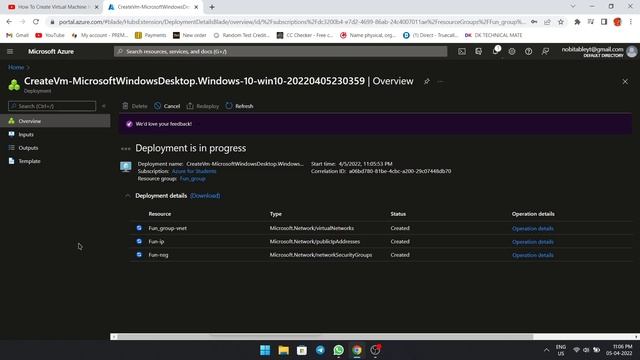The height and width of the screenshot is (360, 640).
Task: Go to Home breadcrumb
Action: (16, 67)
